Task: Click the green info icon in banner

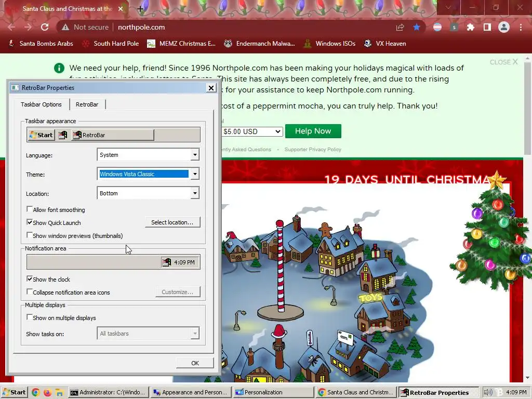Action: tap(59, 68)
